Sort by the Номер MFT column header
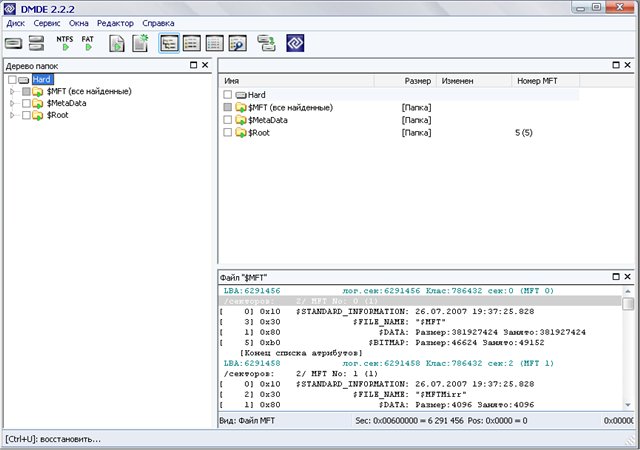The width and height of the screenshot is (640, 450). [x=545, y=81]
